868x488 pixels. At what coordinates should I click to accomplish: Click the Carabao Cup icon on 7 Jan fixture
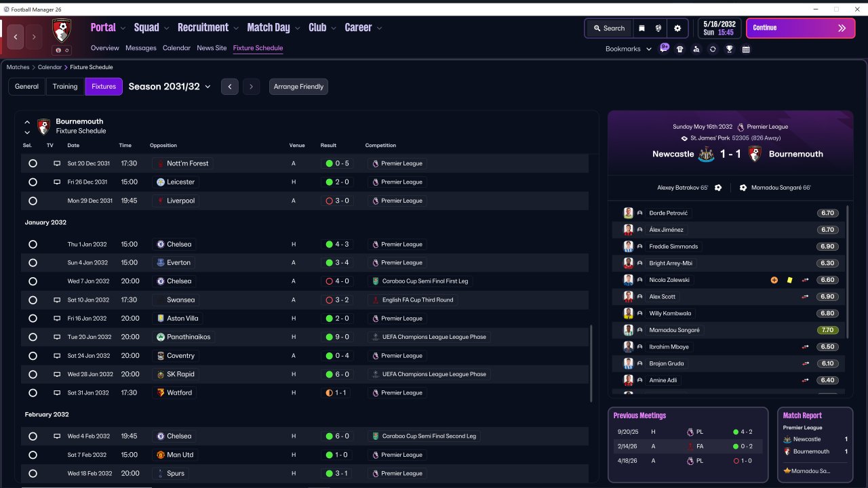point(376,281)
